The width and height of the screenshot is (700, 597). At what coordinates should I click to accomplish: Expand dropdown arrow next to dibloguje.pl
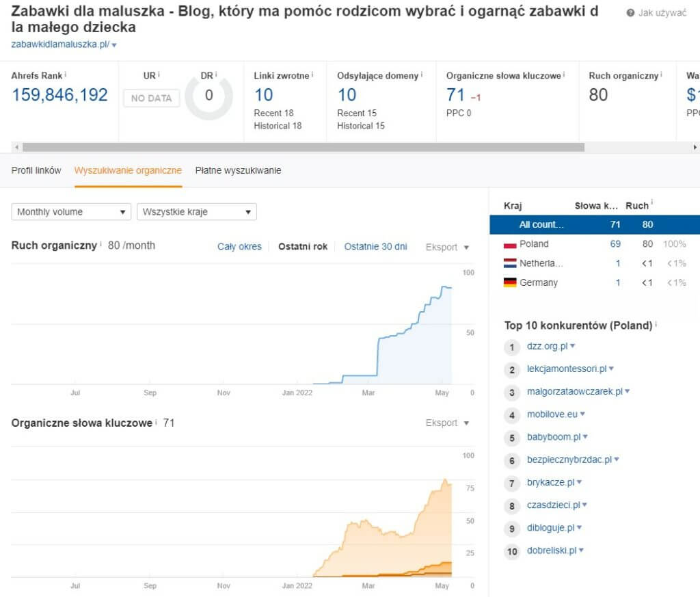579,528
